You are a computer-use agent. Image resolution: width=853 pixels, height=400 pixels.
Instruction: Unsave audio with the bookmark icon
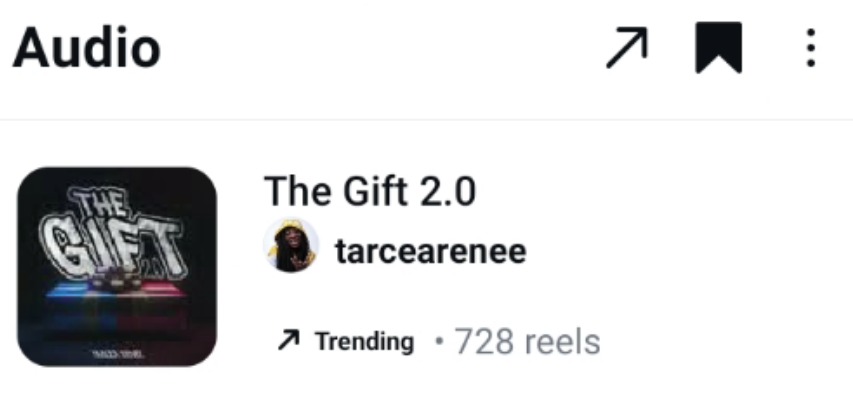719,47
